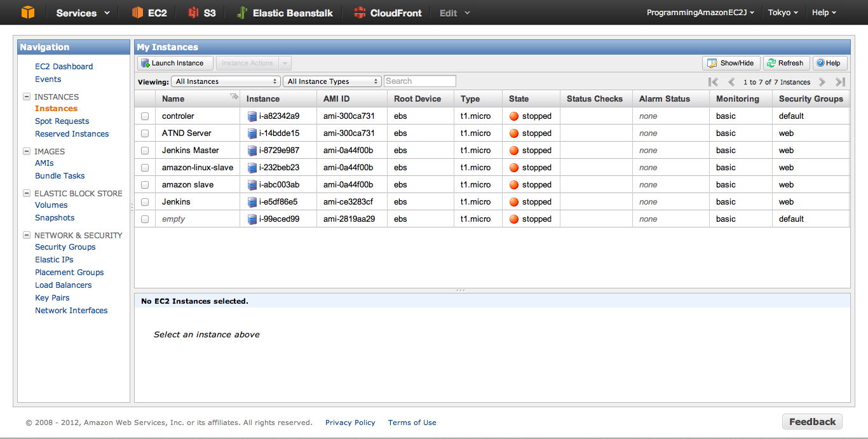Open the CloudFront shortcut icon
The image size is (868, 439).
[360, 12]
